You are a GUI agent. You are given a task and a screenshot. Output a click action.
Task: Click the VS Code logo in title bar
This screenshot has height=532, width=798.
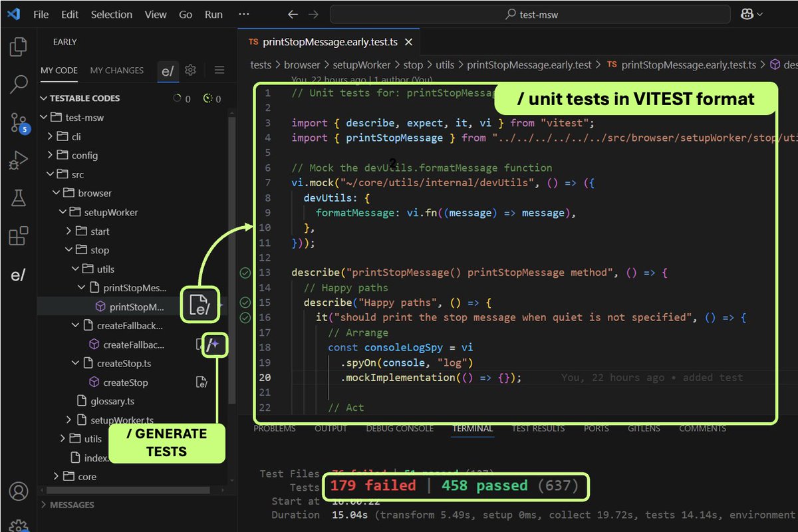(x=15, y=14)
